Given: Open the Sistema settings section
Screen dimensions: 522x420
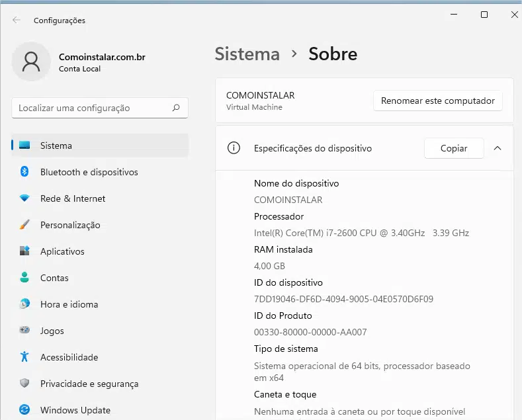Looking at the screenshot, I should pos(100,146).
